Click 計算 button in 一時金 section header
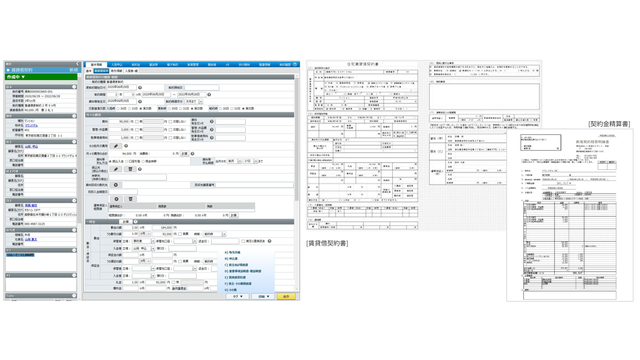 pyautogui.click(x=126, y=222)
